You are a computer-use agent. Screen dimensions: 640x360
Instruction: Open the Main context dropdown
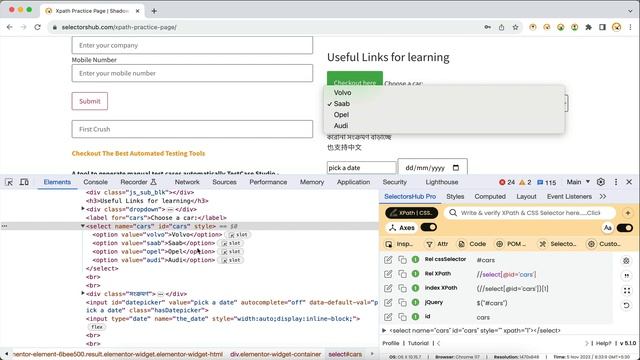tap(578, 182)
